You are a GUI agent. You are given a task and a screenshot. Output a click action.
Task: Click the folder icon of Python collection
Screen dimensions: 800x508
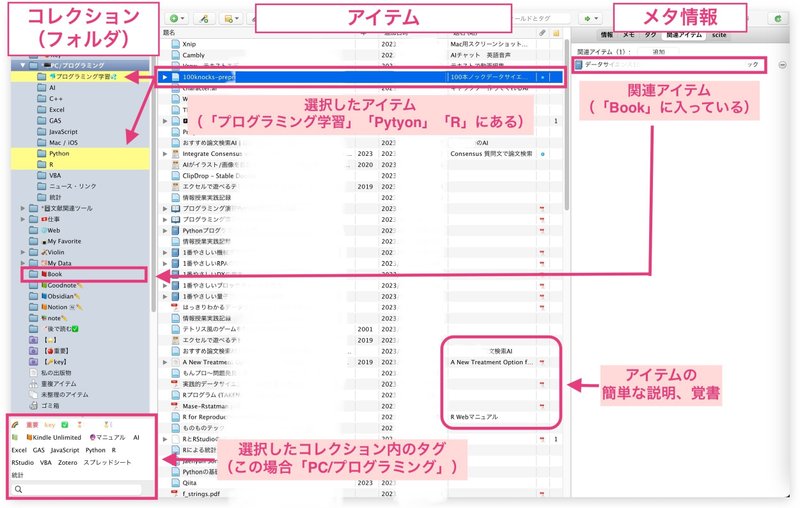tap(41, 154)
